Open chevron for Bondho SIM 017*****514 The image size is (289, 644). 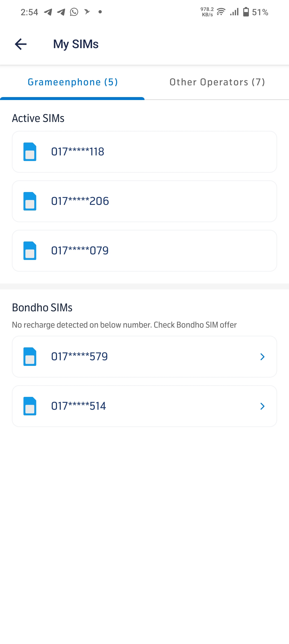click(262, 406)
